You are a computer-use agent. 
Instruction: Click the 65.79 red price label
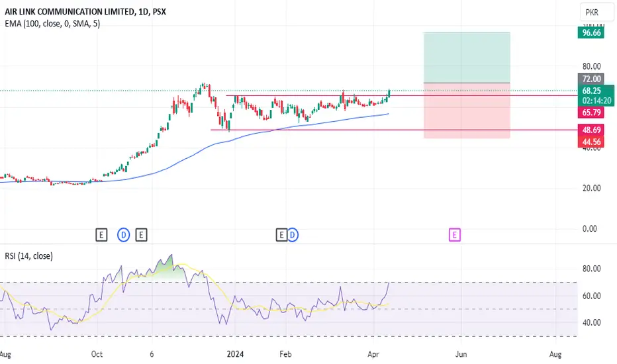[x=591, y=113]
